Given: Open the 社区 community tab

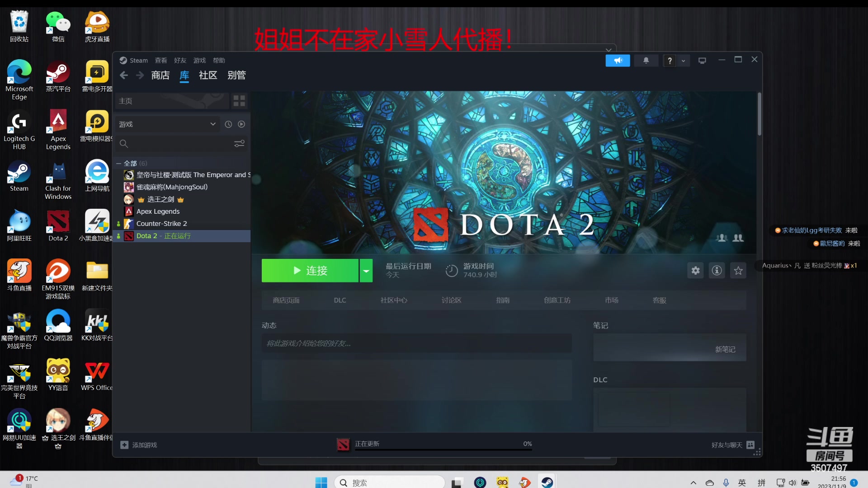Looking at the screenshot, I should tap(208, 75).
